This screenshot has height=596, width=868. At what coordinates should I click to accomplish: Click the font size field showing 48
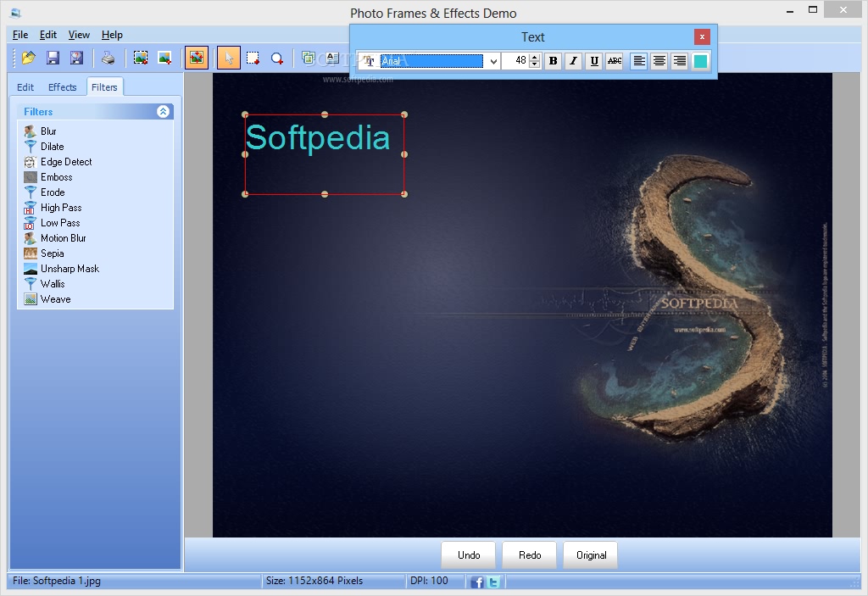click(516, 60)
